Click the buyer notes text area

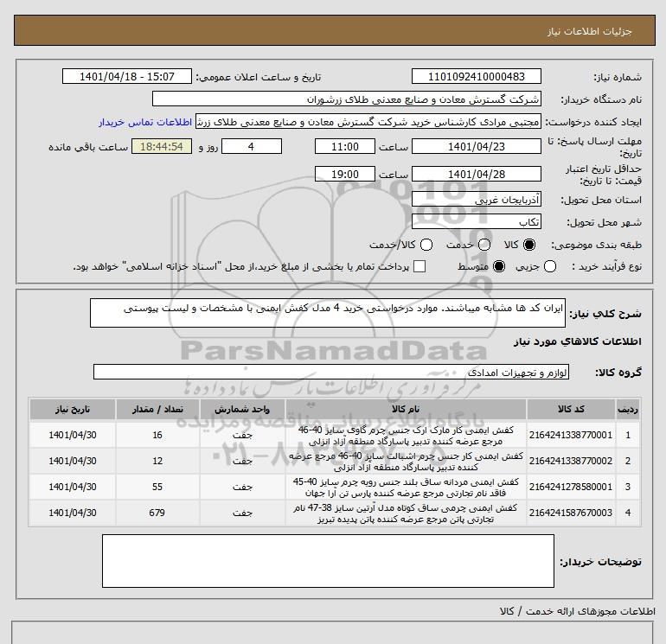(328, 561)
